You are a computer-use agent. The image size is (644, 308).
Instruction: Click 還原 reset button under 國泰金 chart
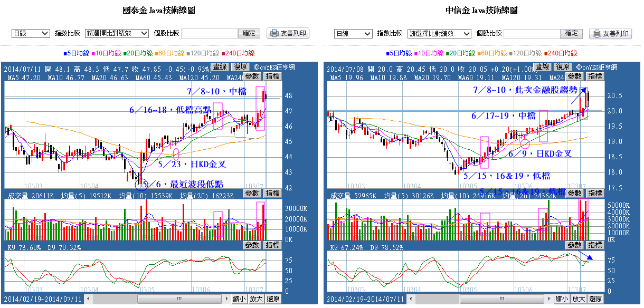pos(273,299)
